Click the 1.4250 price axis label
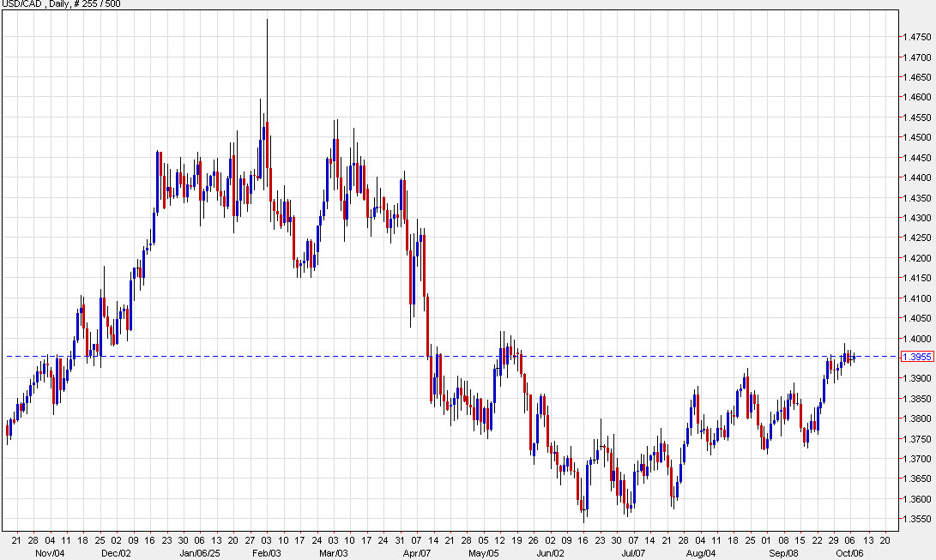 pyautogui.click(x=913, y=238)
